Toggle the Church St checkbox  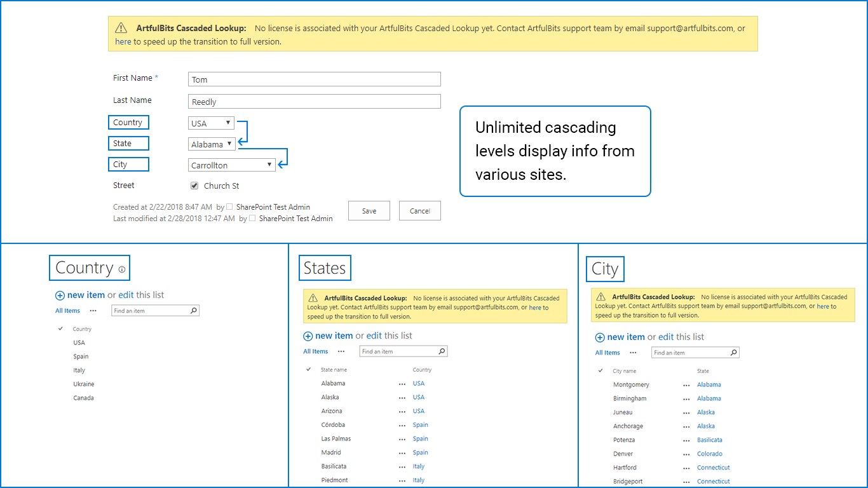[194, 186]
